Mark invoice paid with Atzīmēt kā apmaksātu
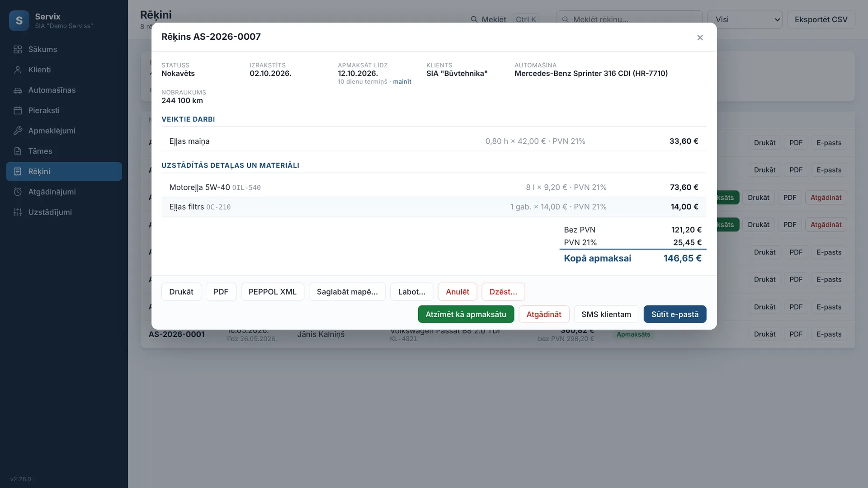The image size is (868, 488). click(x=466, y=314)
